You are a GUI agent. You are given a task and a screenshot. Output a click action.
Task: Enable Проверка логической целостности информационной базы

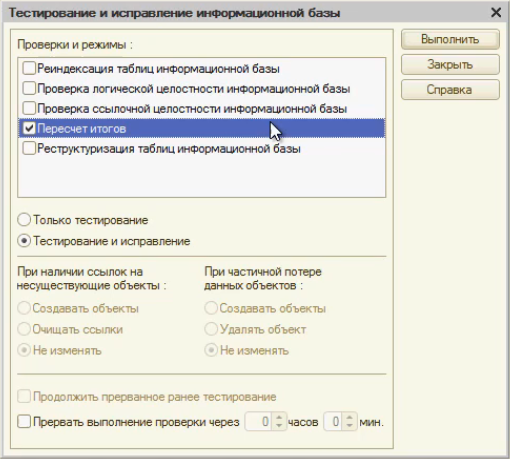(x=29, y=88)
